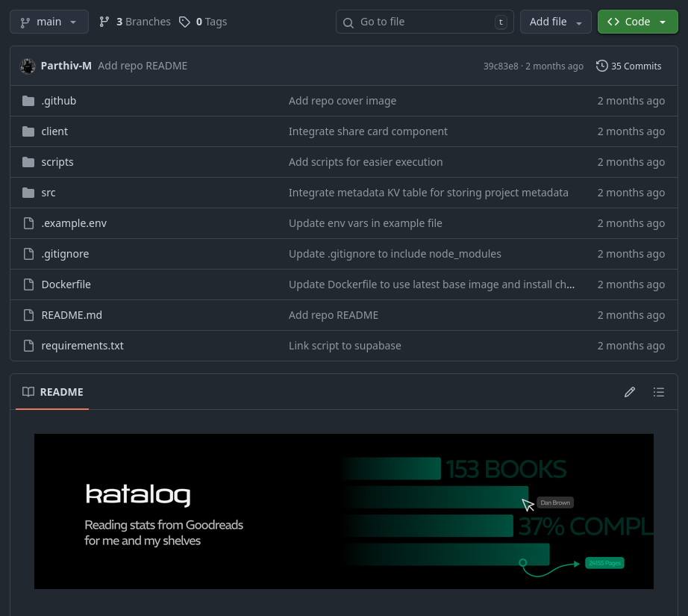Click the Dockerfile file icon
688x616 pixels.
point(28,284)
